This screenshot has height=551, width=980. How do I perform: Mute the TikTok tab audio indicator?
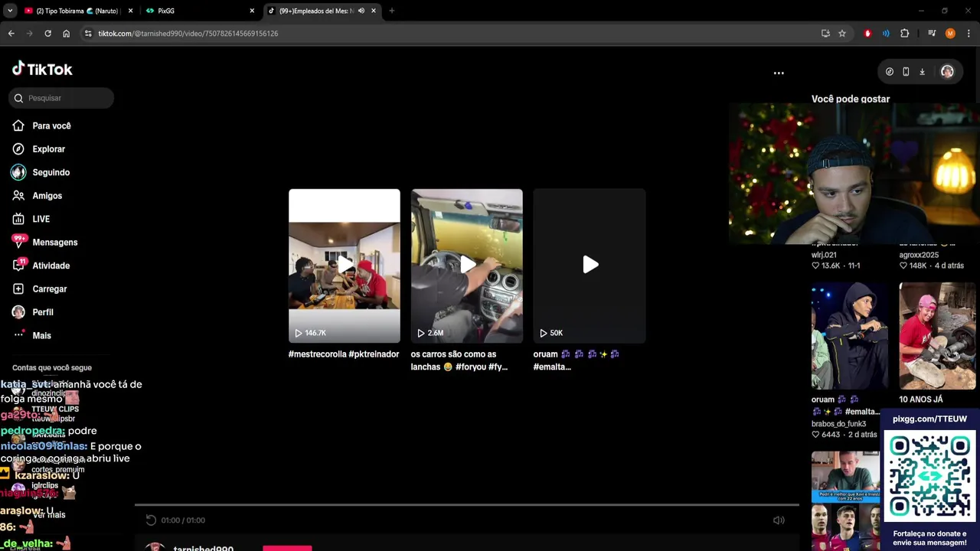tap(361, 11)
